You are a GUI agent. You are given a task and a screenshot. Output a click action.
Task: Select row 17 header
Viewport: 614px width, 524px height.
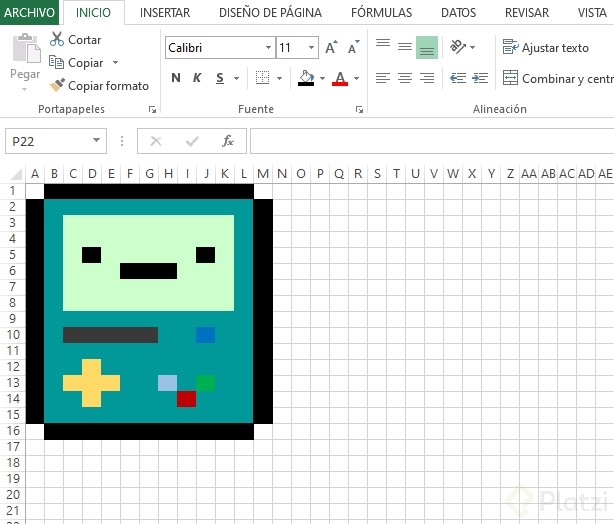13,447
